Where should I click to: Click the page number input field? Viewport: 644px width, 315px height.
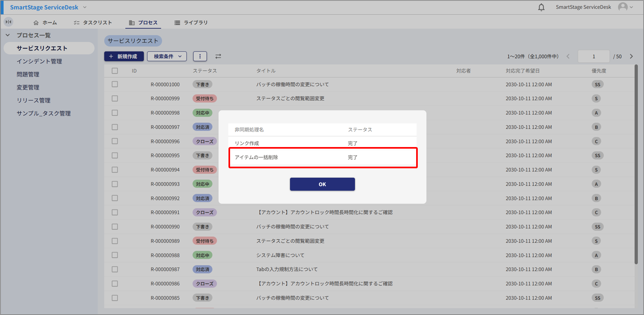click(594, 56)
